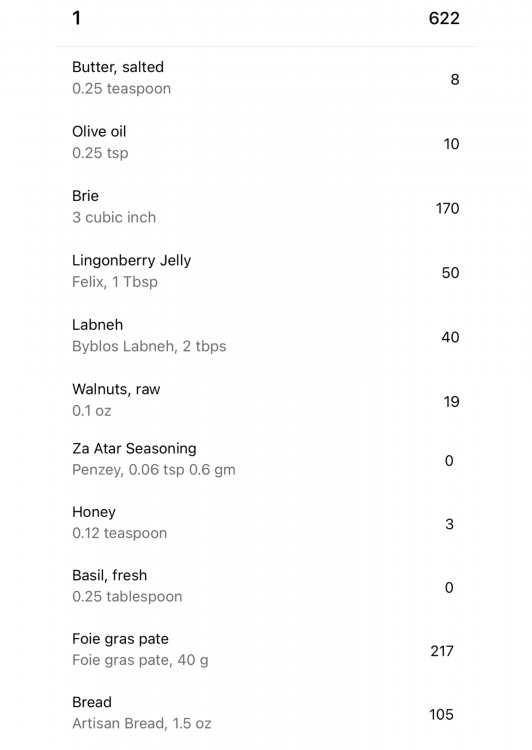The width and height of the screenshot is (532, 750).
Task: Click the 50 calories for Lingonberry Jelly
Action: point(450,273)
